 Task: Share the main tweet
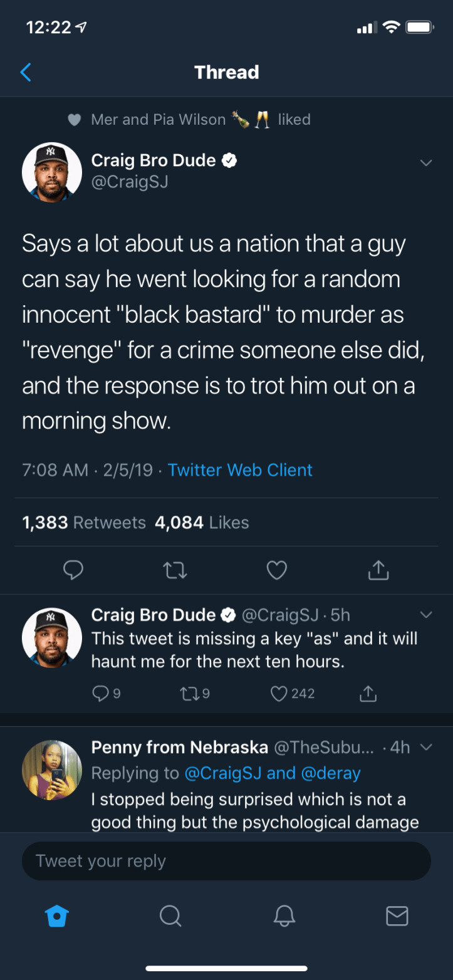click(378, 570)
